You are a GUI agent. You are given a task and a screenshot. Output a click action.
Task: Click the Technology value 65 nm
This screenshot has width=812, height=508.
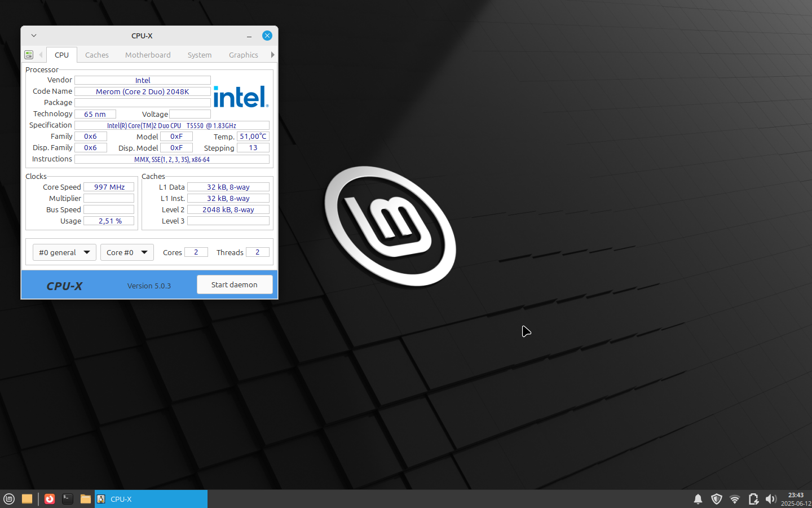pos(95,114)
